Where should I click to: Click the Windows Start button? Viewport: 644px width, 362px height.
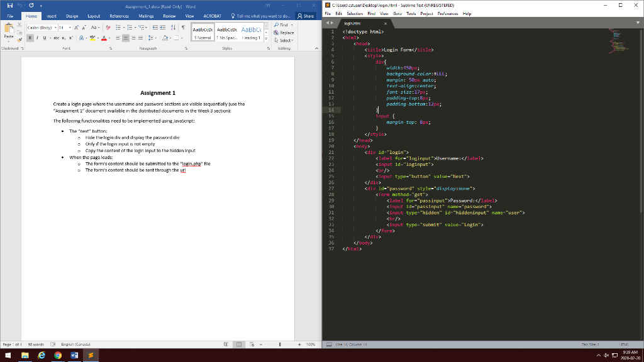pyautogui.click(x=8, y=356)
